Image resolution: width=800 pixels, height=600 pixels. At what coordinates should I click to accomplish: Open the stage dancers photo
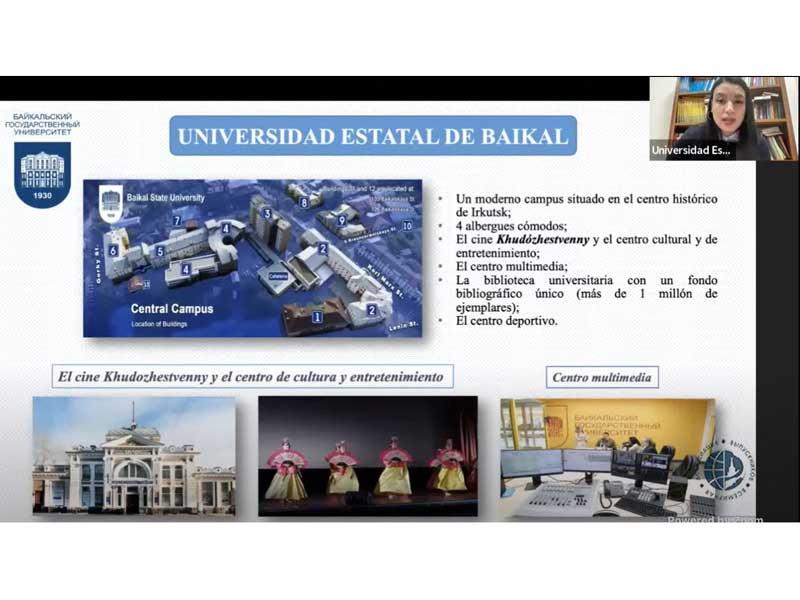(368, 456)
